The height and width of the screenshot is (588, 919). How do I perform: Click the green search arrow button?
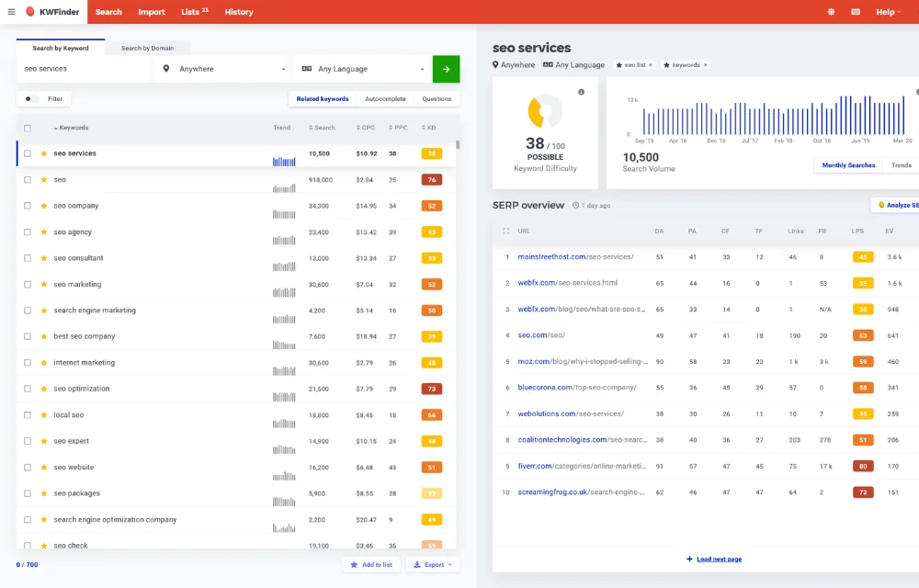(446, 69)
